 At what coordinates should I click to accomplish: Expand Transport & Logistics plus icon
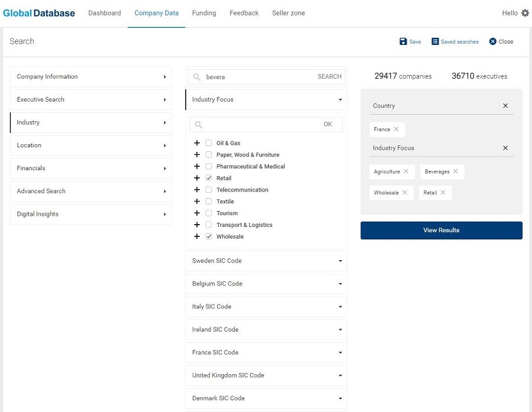click(197, 225)
